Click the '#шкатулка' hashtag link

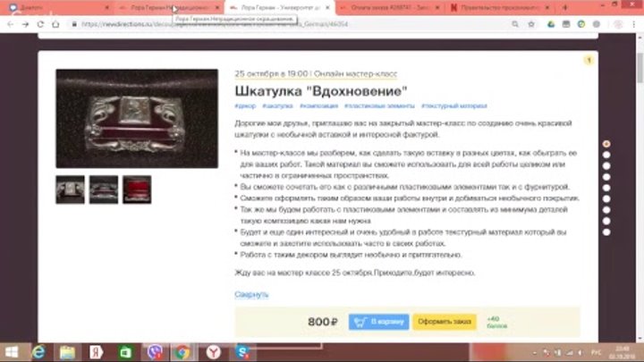pyautogui.click(x=277, y=105)
